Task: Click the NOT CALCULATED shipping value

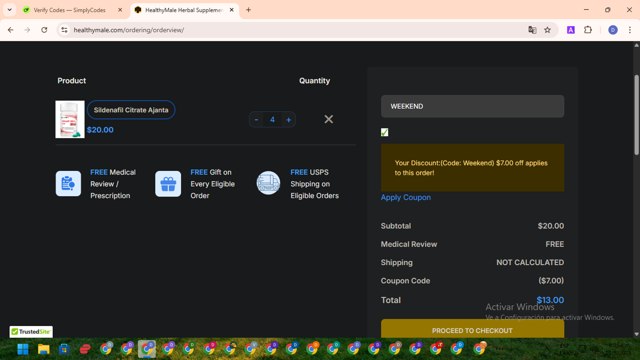Action: pos(530,262)
